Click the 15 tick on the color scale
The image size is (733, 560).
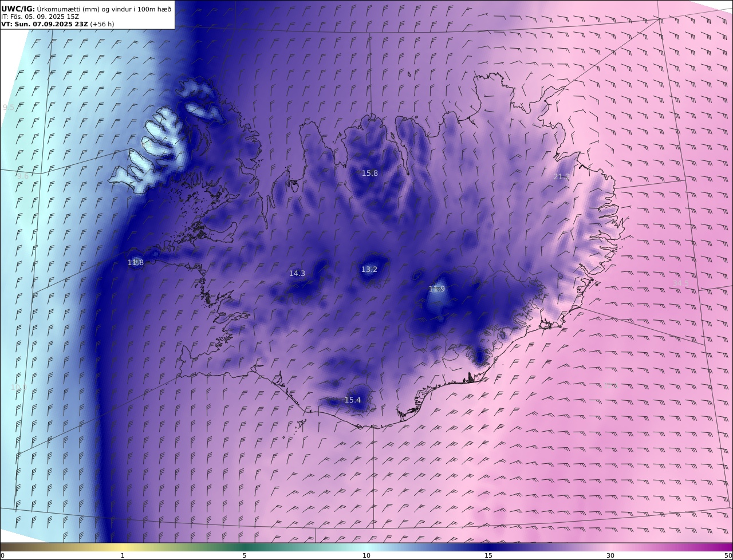[488, 555]
